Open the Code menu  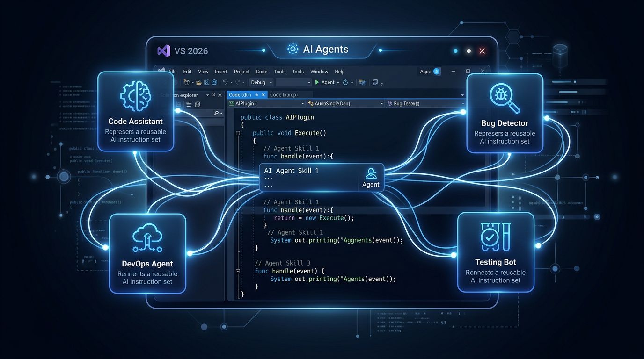[262, 72]
